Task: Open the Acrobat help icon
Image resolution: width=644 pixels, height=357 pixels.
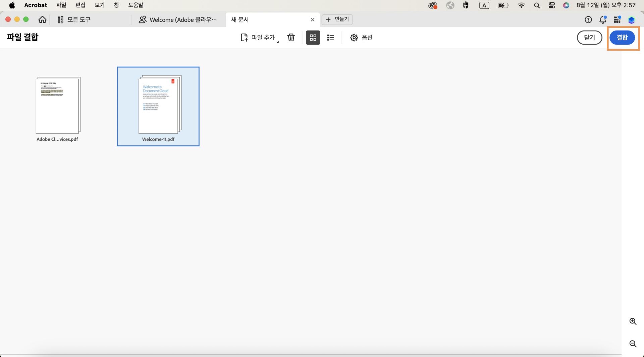Action: pos(588,20)
